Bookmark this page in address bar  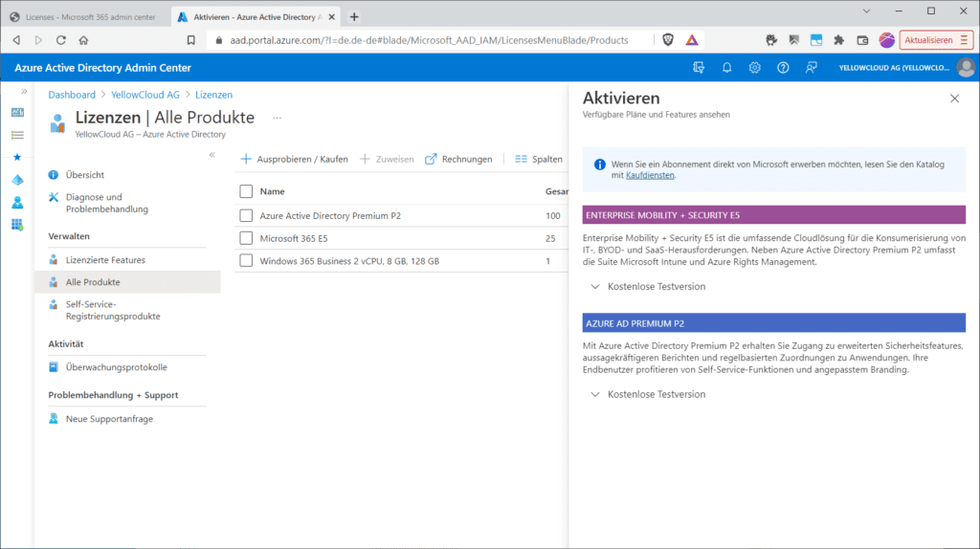(x=191, y=40)
